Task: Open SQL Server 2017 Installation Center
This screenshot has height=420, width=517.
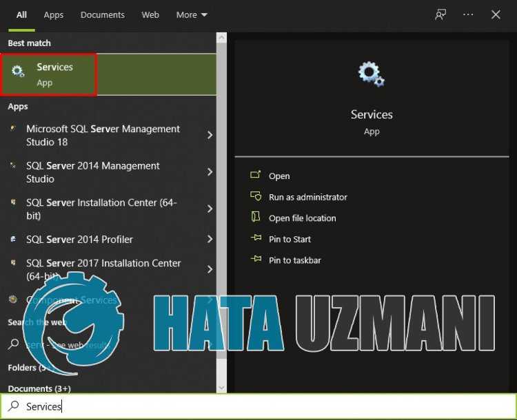Action: (x=103, y=269)
